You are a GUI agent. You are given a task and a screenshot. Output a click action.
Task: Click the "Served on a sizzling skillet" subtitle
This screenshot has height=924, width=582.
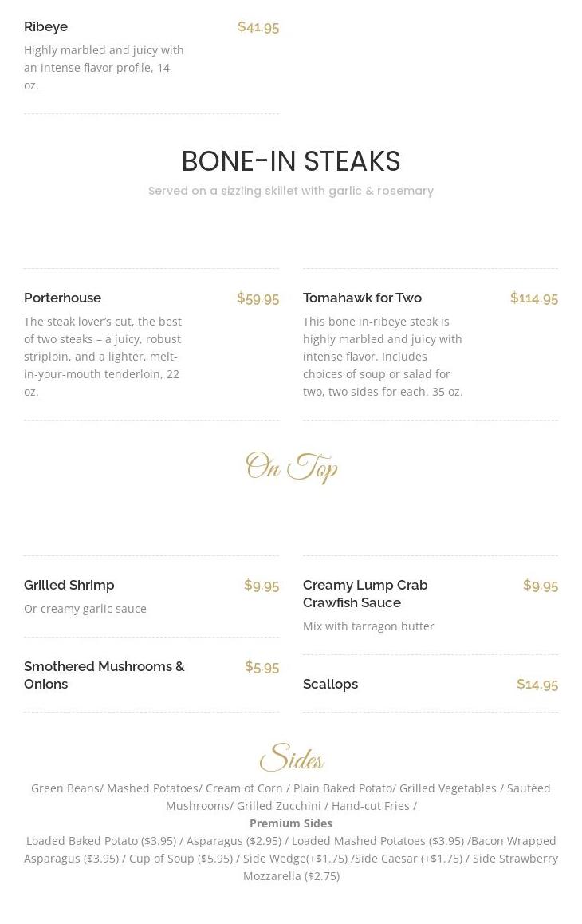click(291, 191)
